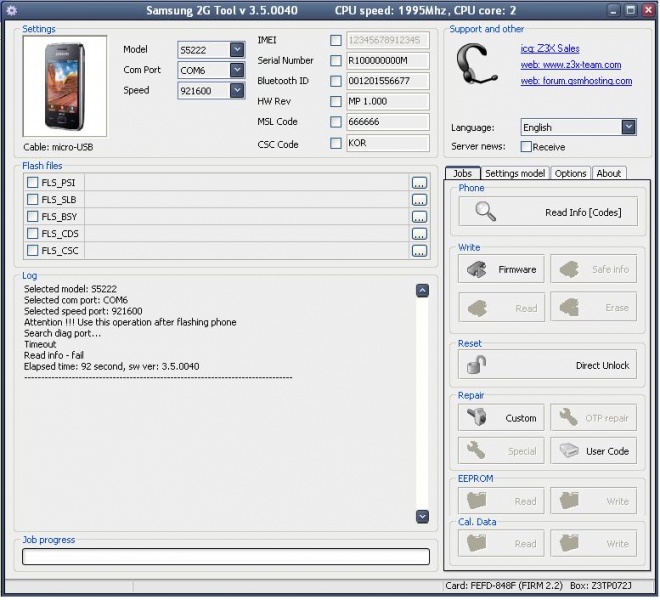The height and width of the screenshot is (600, 660).
Task: Open the www.z3x-team.com link
Action: [571, 65]
